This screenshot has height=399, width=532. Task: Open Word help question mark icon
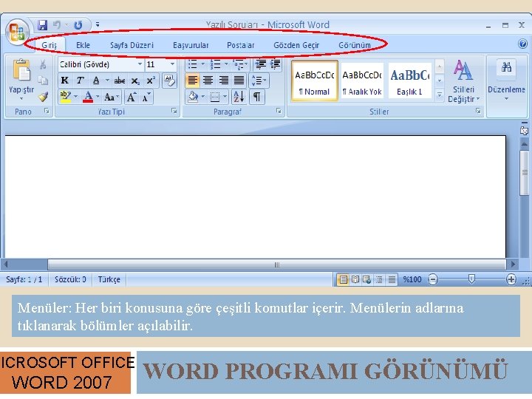click(x=522, y=44)
